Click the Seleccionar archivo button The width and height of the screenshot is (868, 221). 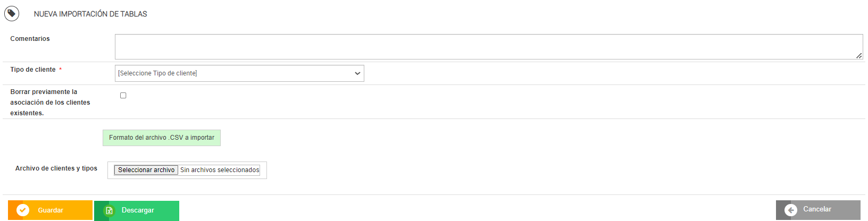pyautogui.click(x=146, y=170)
